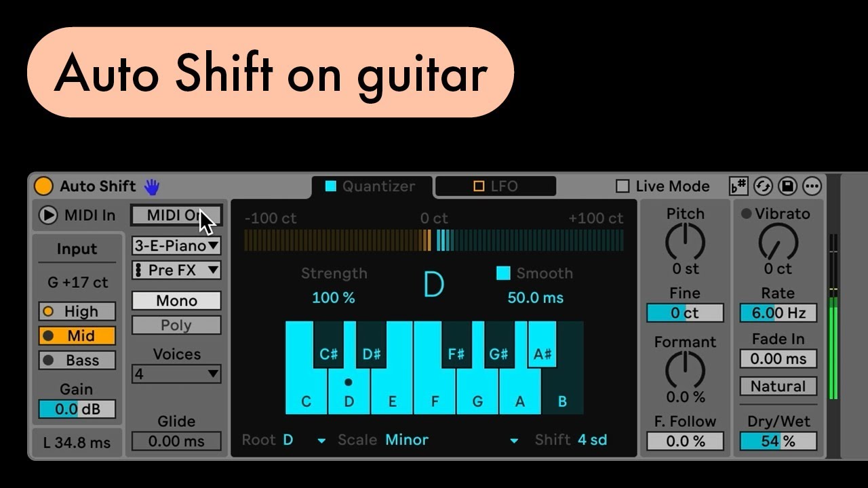Toggle the A# key on the keyboard

pyautogui.click(x=542, y=344)
